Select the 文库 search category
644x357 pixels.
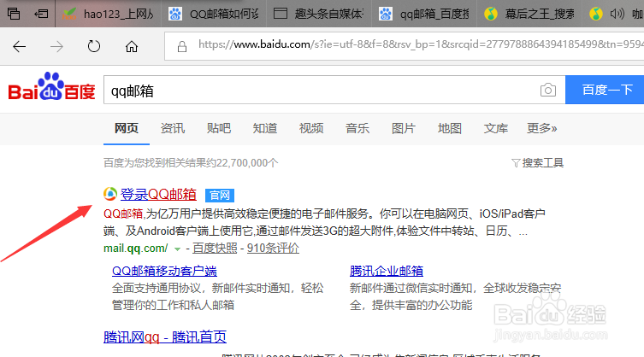pos(496,128)
